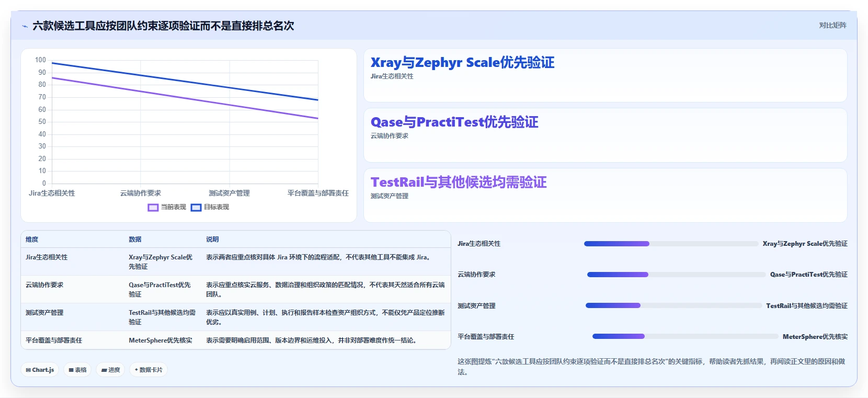Toggle the 目标表现 legend swatch
The image size is (868, 398).
click(196, 208)
